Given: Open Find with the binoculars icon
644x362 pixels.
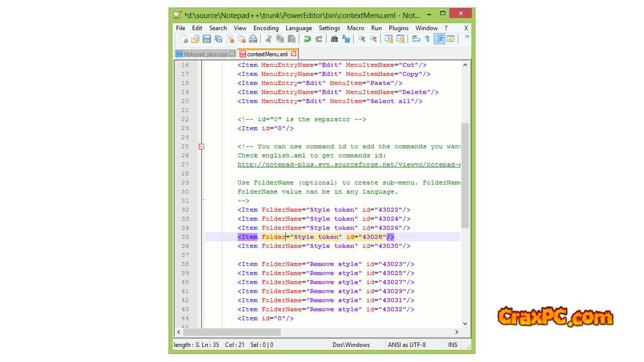Looking at the screenshot, I should (334, 39).
